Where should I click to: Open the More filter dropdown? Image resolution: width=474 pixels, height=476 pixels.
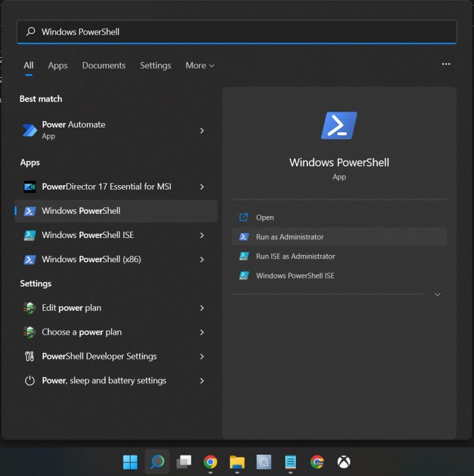coord(200,66)
